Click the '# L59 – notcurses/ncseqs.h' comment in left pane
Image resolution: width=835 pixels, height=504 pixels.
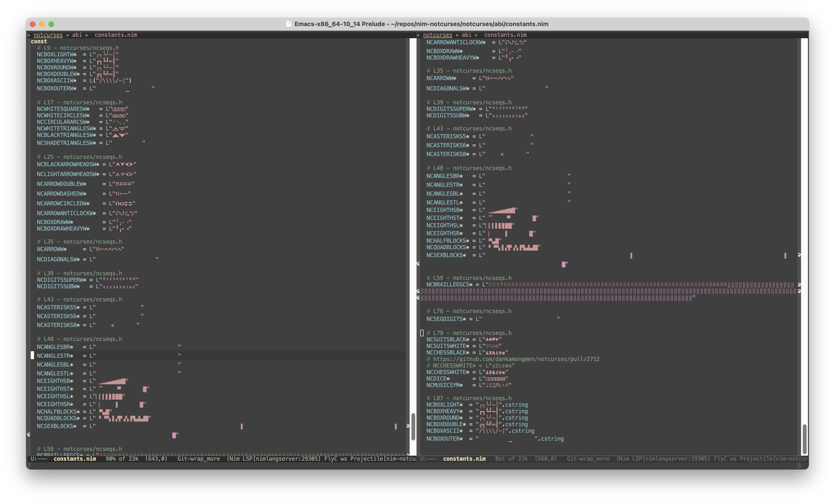(79, 449)
